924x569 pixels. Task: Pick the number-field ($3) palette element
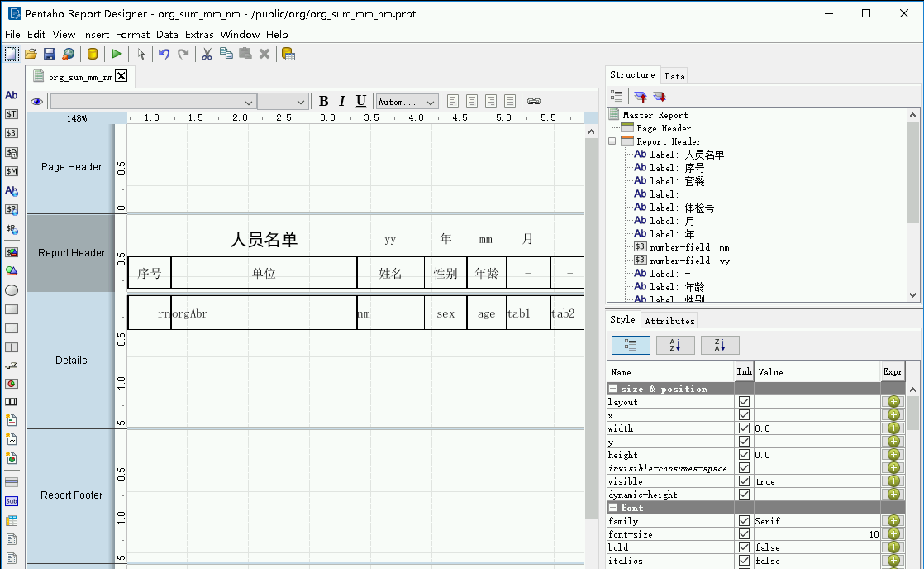(x=12, y=133)
